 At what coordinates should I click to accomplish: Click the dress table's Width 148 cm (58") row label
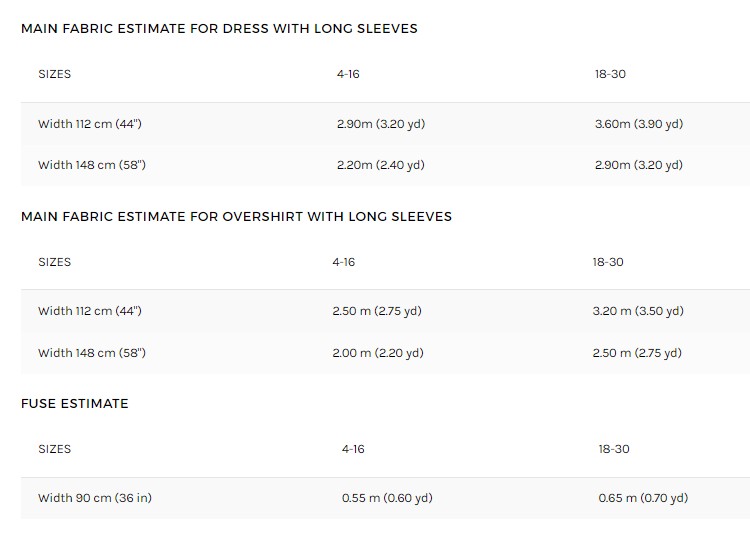pyautogui.click(x=92, y=165)
